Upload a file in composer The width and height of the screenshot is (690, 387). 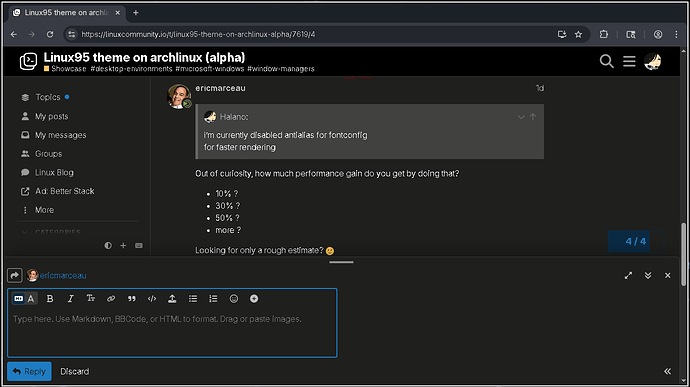(172, 299)
